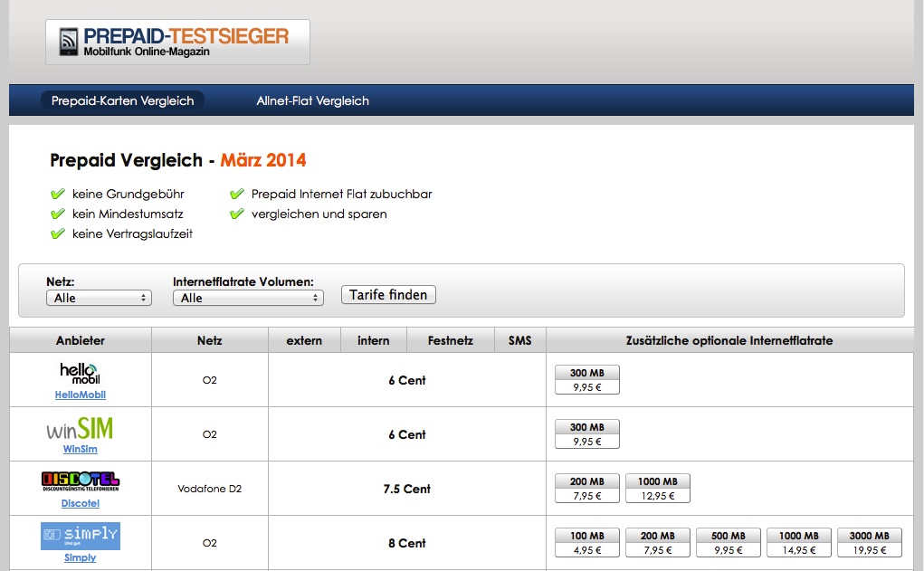The width and height of the screenshot is (924, 571).
Task: Click the Festnetz column header
Action: click(450, 340)
